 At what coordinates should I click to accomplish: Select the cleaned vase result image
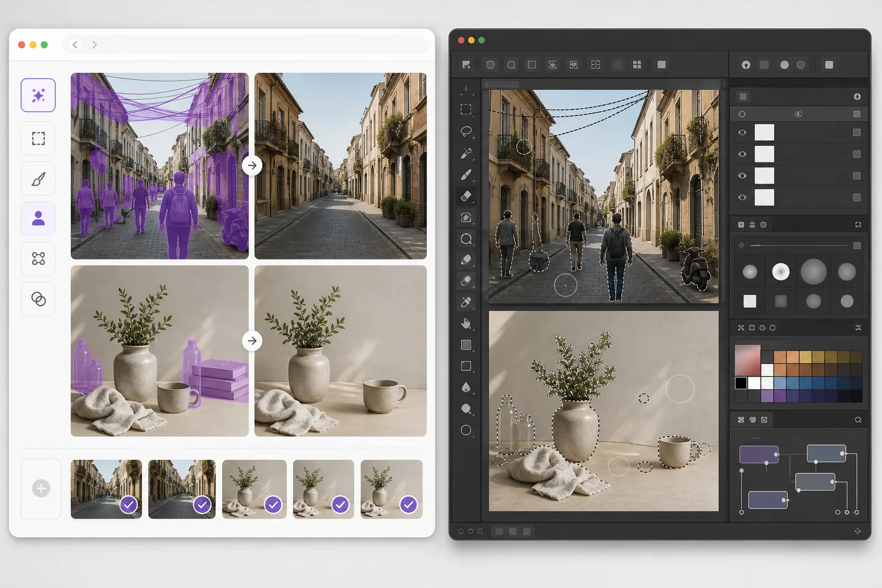tap(341, 351)
